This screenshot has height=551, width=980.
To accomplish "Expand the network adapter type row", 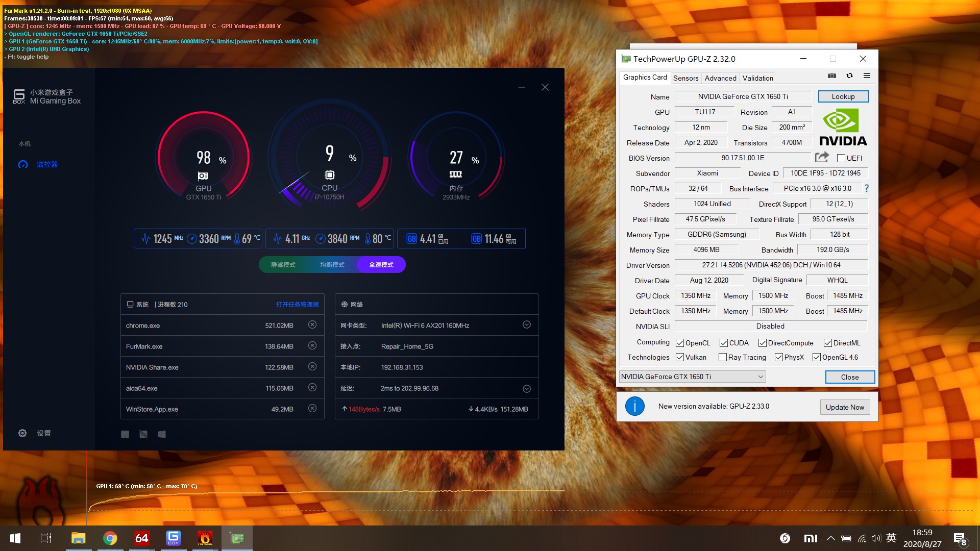I will coord(527,325).
